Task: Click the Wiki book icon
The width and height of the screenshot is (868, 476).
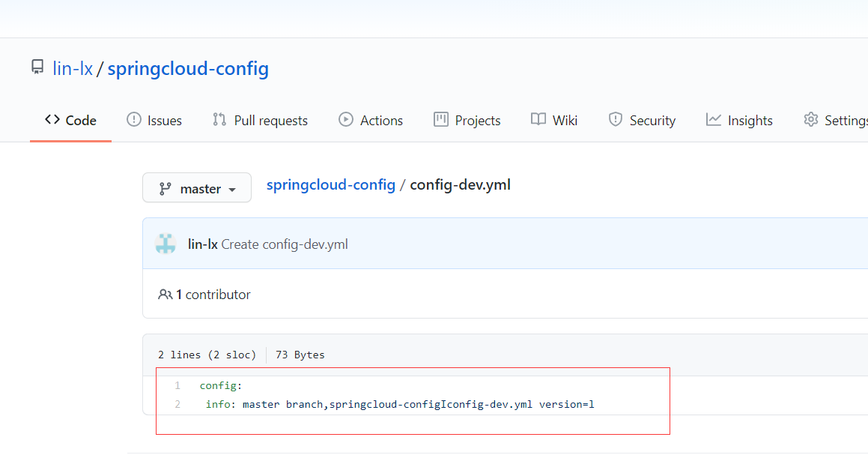Action: coord(538,120)
